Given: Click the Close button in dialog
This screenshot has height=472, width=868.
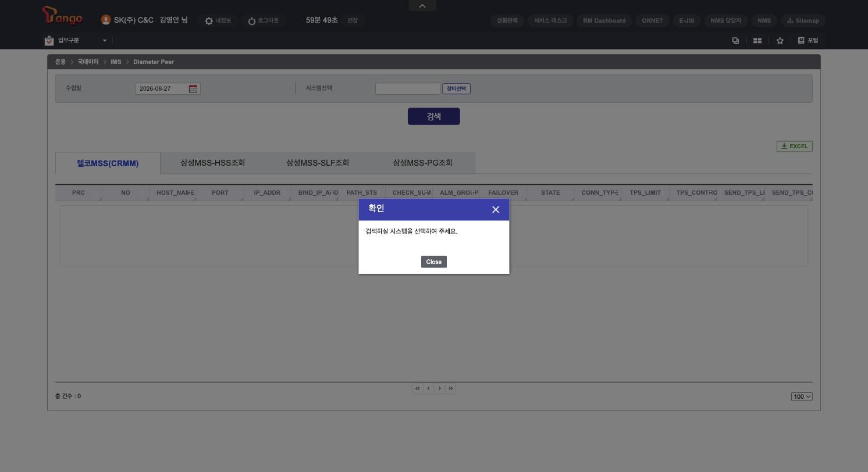Looking at the screenshot, I should click(x=434, y=262).
